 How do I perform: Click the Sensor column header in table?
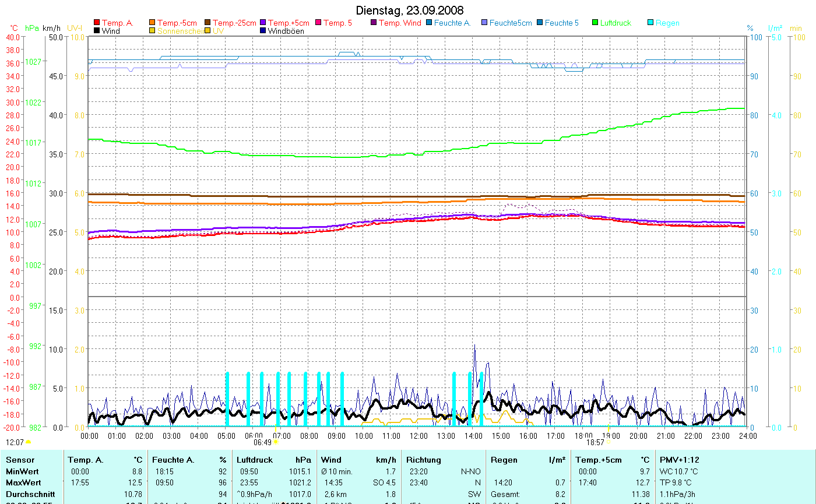coord(20,460)
